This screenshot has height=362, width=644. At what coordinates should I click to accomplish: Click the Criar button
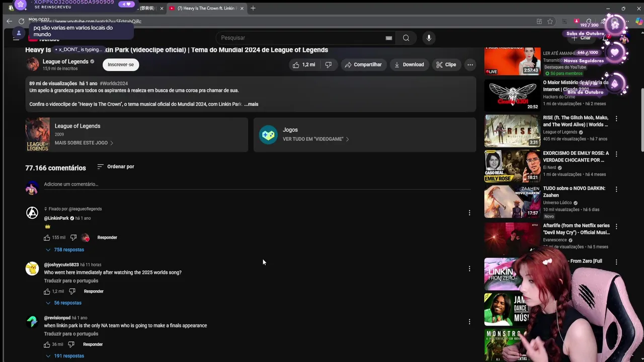[582, 38]
